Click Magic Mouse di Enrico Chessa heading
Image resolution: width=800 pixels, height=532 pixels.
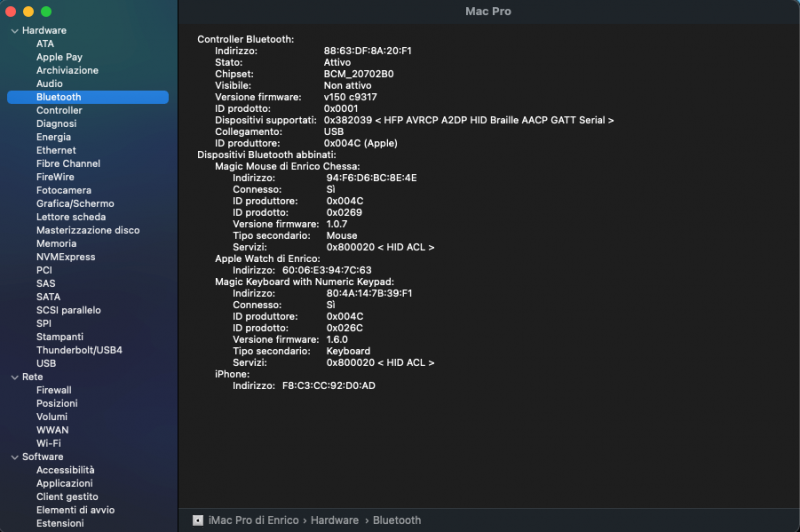[x=287, y=166]
